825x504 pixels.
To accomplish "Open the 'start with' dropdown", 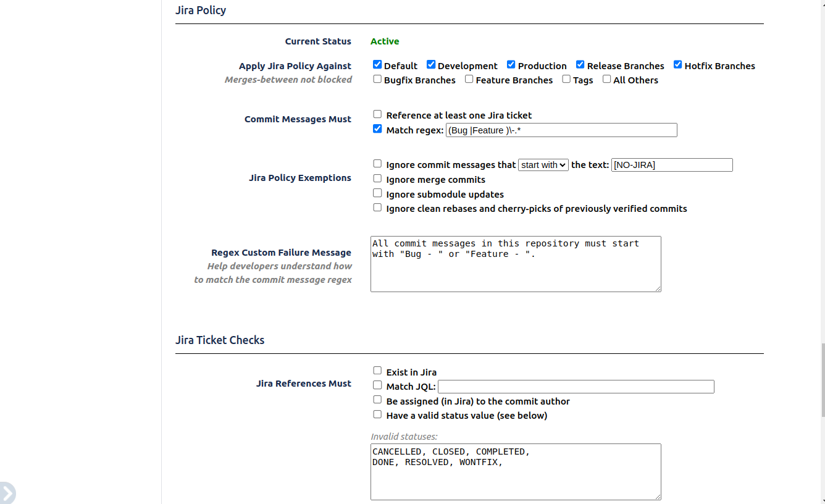I will [543, 165].
